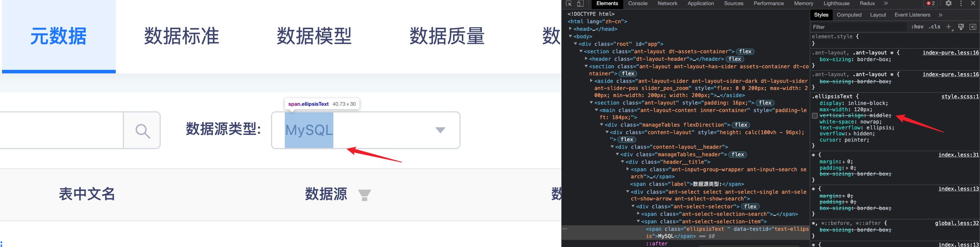The image size is (980, 247).
Task: Collapse the body element node
Action: coord(570,36)
